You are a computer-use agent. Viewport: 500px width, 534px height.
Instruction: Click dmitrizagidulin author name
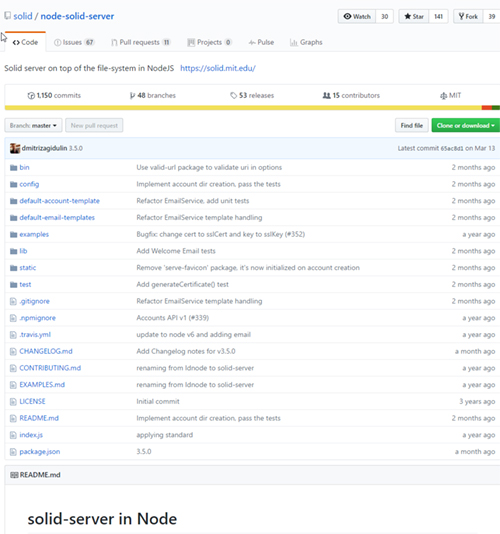pos(44,148)
